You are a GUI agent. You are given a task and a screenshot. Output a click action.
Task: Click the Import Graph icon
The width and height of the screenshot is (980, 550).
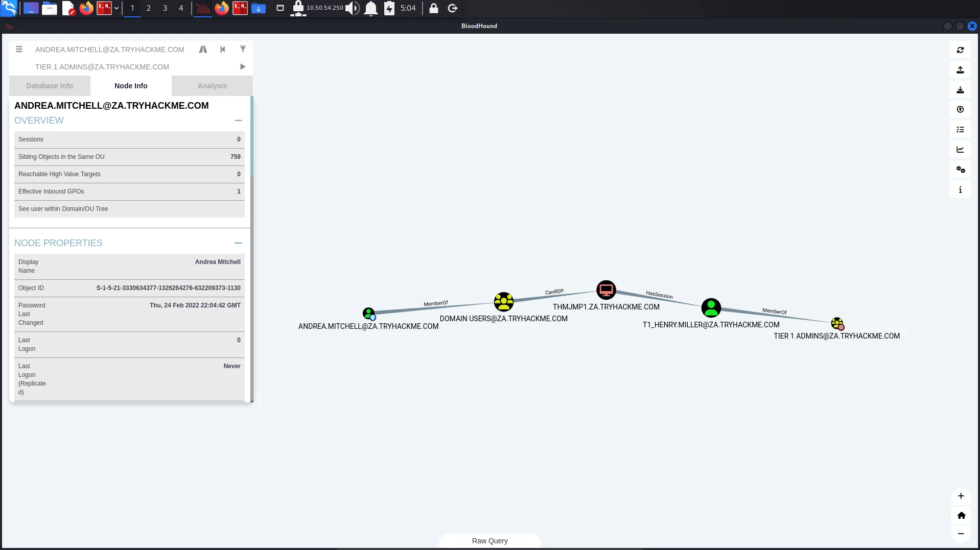(960, 90)
